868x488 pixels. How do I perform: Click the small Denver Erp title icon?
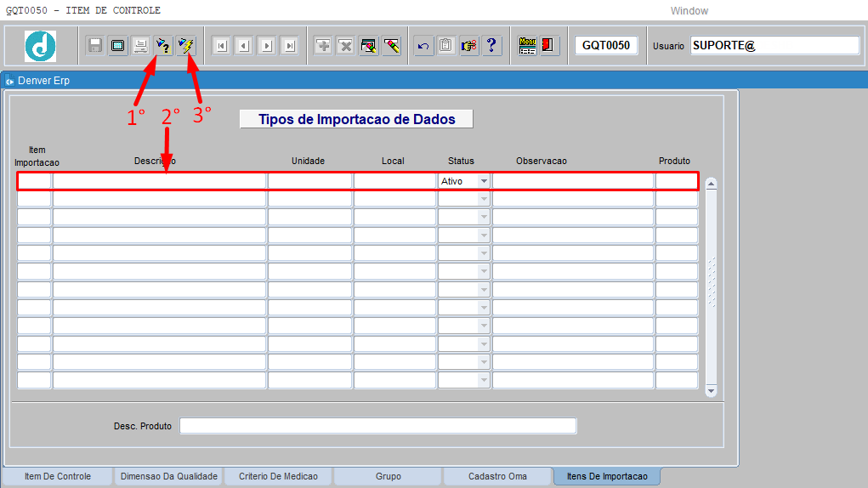[x=9, y=81]
